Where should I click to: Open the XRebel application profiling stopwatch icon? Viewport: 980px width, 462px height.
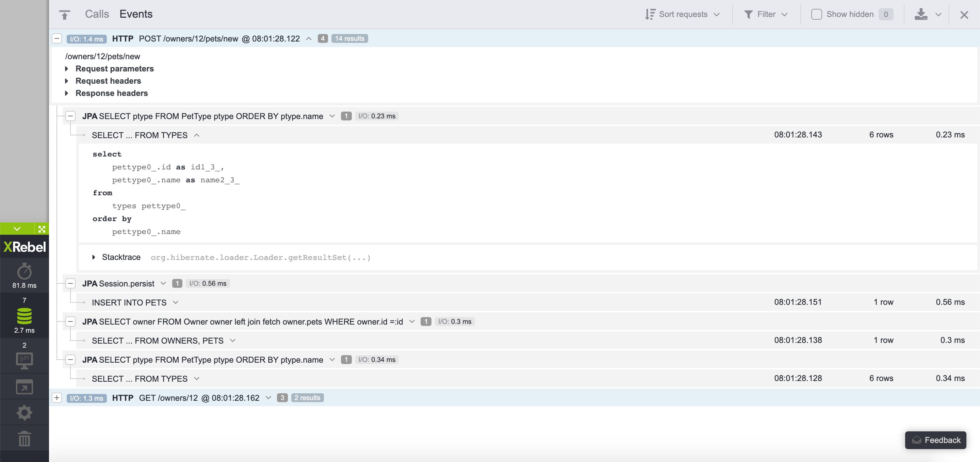click(x=24, y=271)
